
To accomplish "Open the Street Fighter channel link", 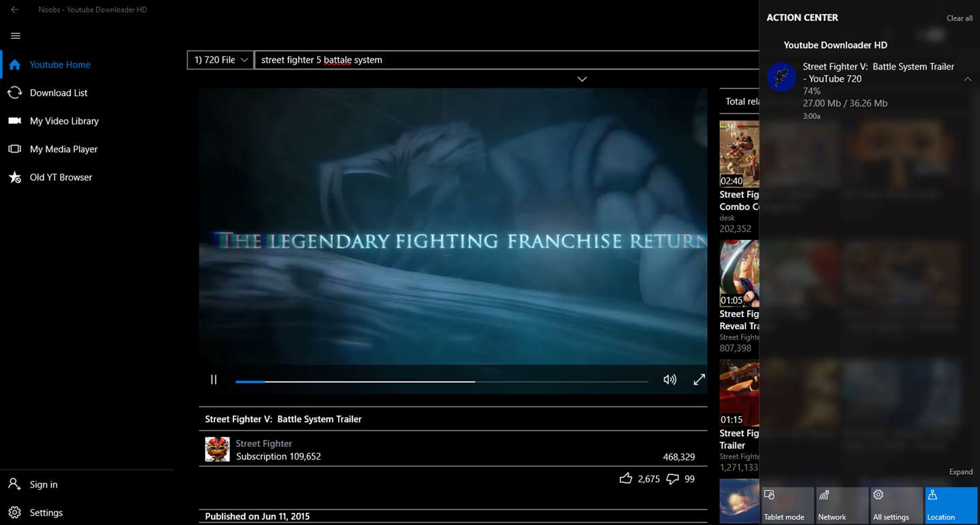I will pos(264,443).
